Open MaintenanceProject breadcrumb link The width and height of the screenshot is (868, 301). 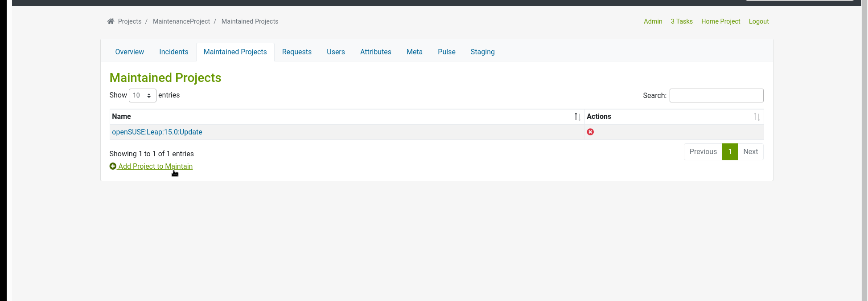click(x=181, y=21)
